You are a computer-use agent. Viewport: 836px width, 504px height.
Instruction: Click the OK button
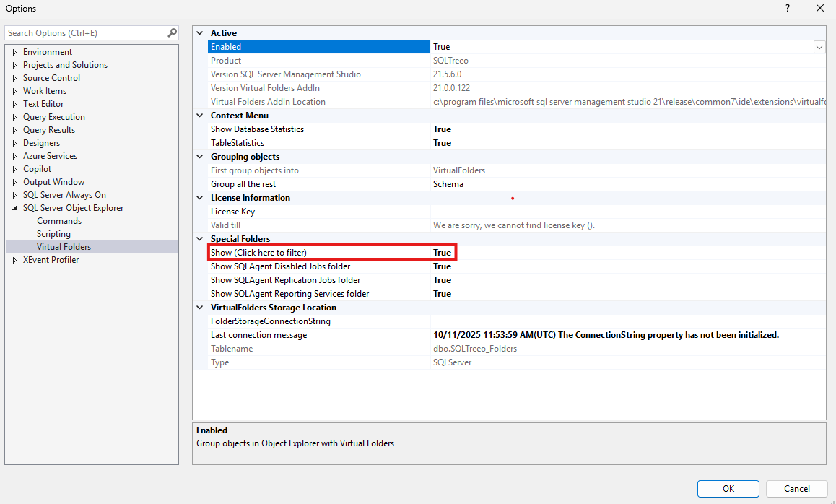[x=728, y=489]
